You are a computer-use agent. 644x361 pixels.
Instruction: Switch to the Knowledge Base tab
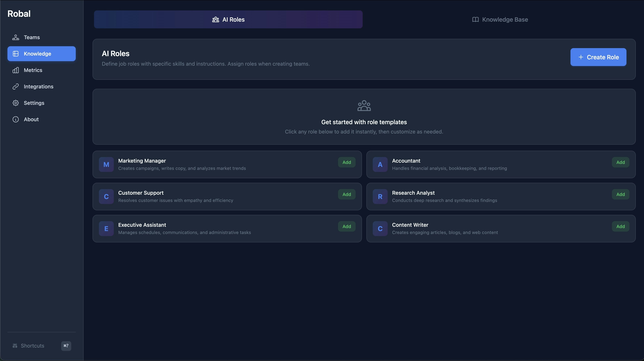(x=500, y=20)
